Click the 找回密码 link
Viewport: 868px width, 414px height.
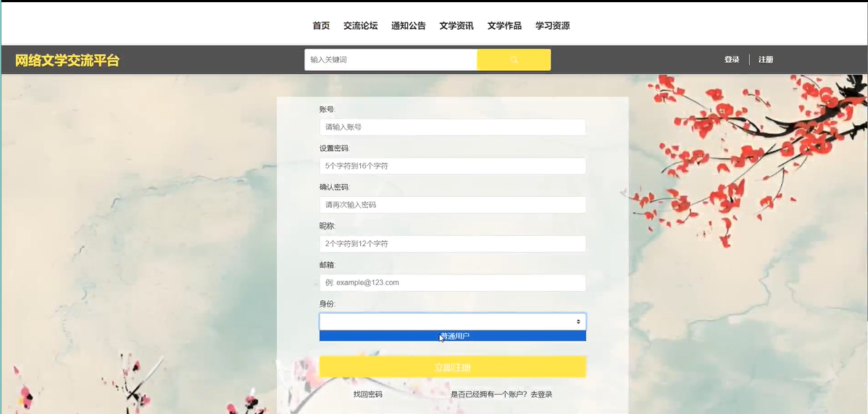coord(367,394)
